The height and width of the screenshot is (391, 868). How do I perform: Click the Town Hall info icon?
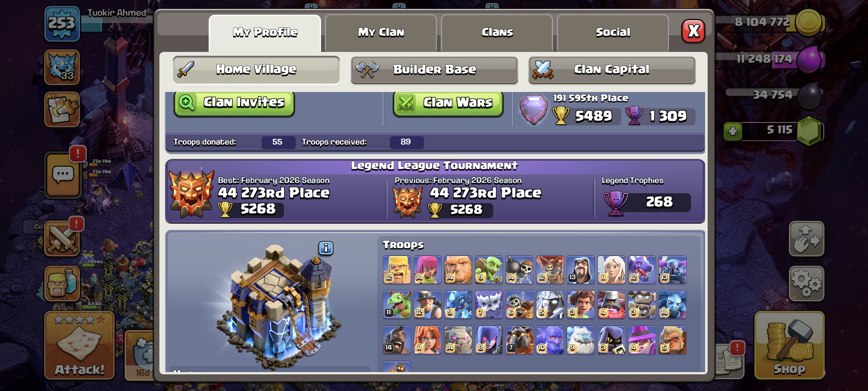(325, 248)
